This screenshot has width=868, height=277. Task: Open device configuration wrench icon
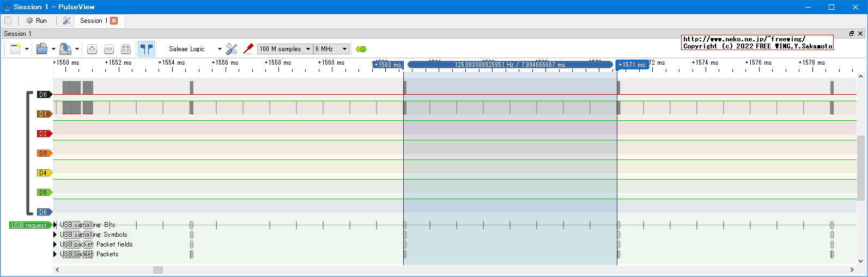(x=232, y=49)
